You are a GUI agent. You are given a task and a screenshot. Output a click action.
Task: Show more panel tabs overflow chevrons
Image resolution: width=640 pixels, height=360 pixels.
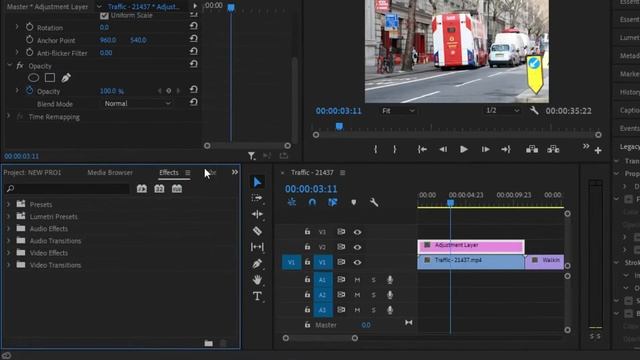(235, 172)
